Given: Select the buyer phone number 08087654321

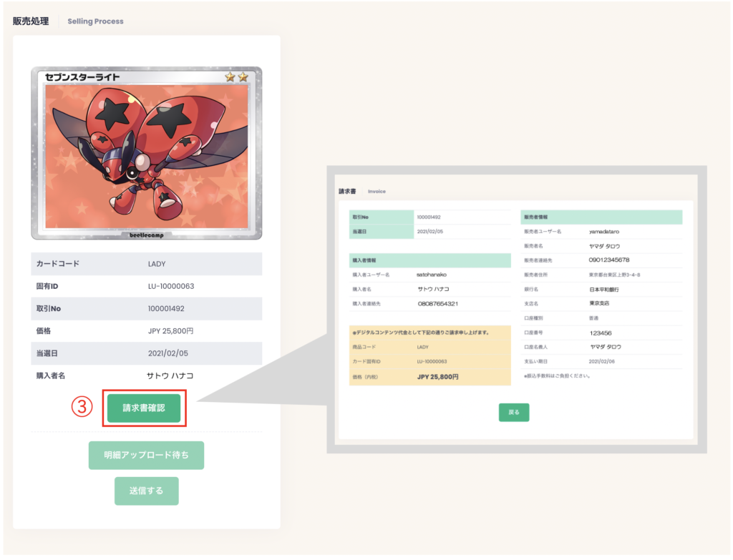Looking at the screenshot, I should tap(438, 303).
